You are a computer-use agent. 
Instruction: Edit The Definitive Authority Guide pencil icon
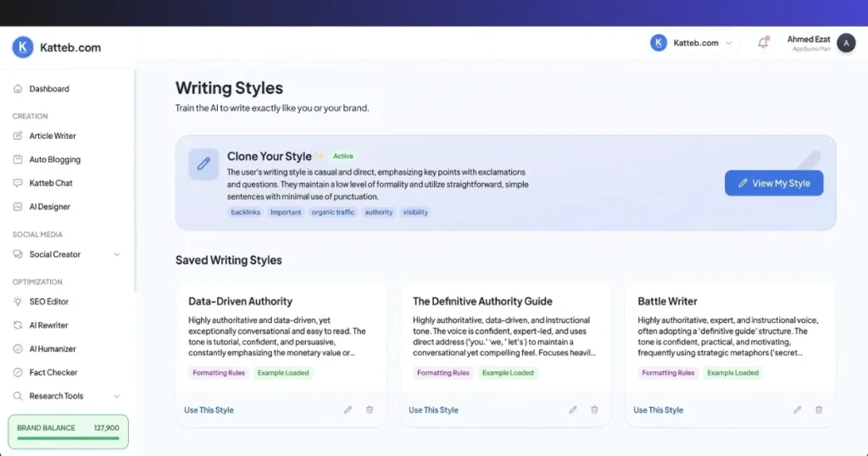pyautogui.click(x=572, y=410)
